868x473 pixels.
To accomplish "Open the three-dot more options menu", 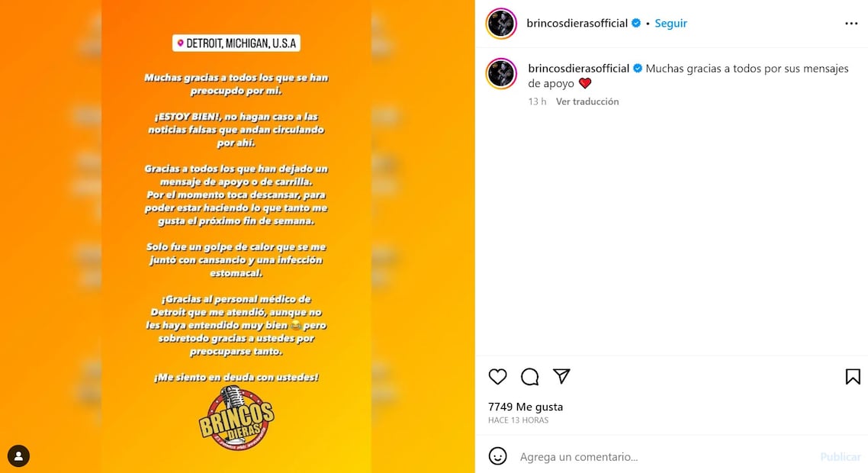I will tap(851, 23).
